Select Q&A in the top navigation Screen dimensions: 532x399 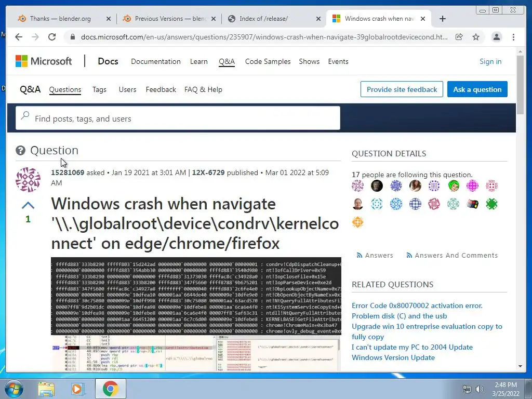coord(227,61)
